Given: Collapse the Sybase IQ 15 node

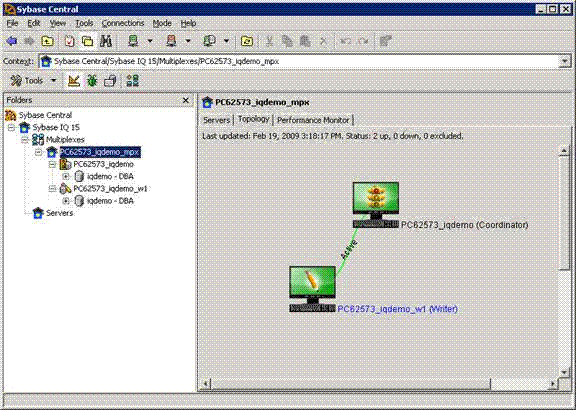Looking at the screenshot, I should click(x=11, y=127).
